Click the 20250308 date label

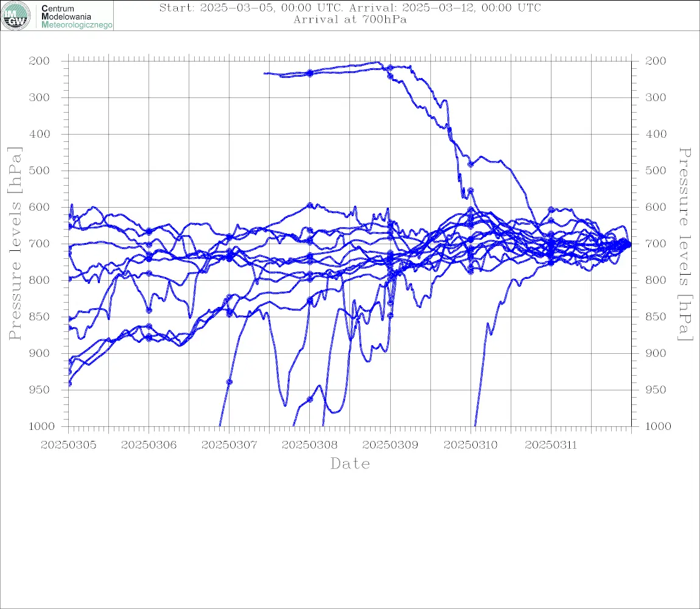point(310,445)
